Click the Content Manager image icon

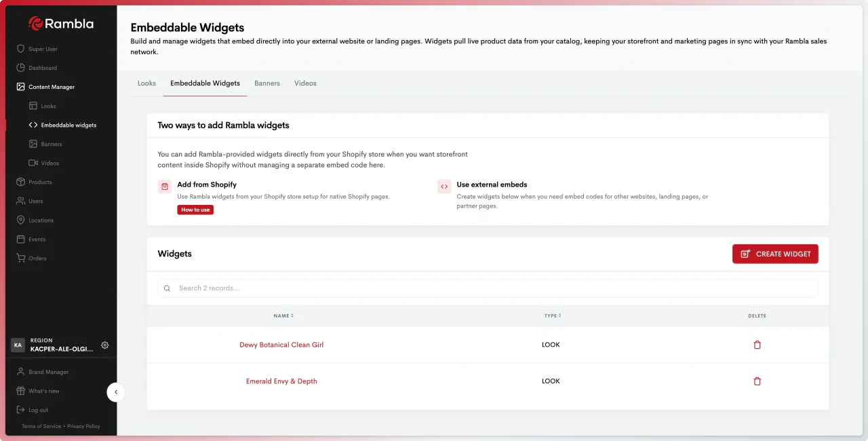tap(21, 87)
